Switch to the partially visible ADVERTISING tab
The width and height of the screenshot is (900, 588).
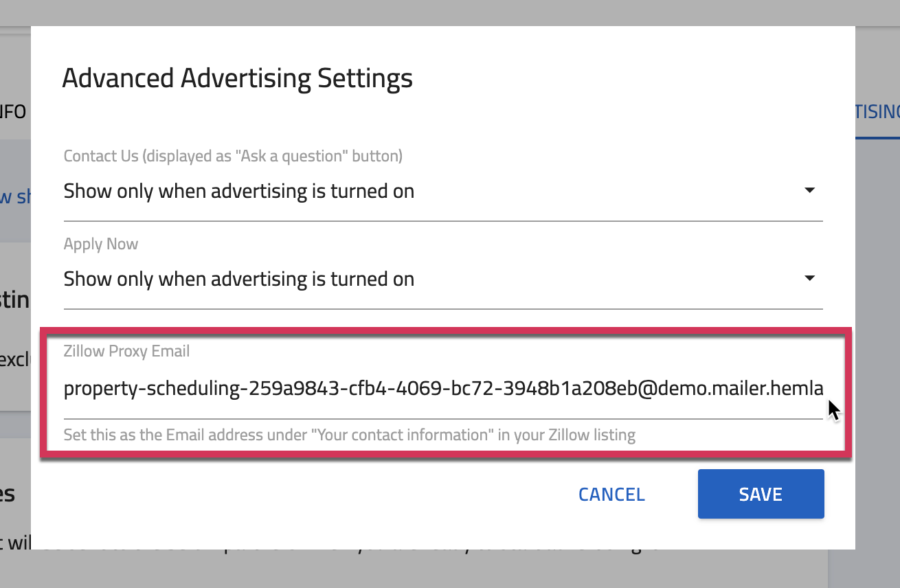877,112
